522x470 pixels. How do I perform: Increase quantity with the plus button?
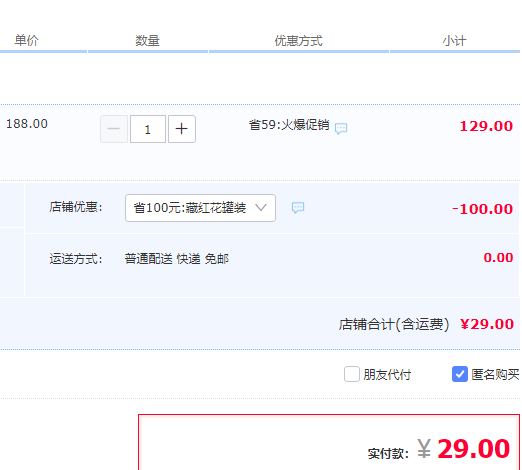182,129
